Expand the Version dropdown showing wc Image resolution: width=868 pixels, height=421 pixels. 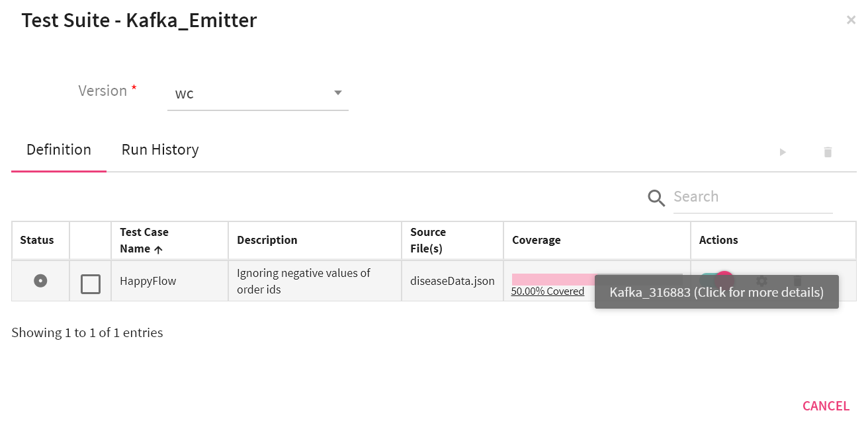click(337, 93)
